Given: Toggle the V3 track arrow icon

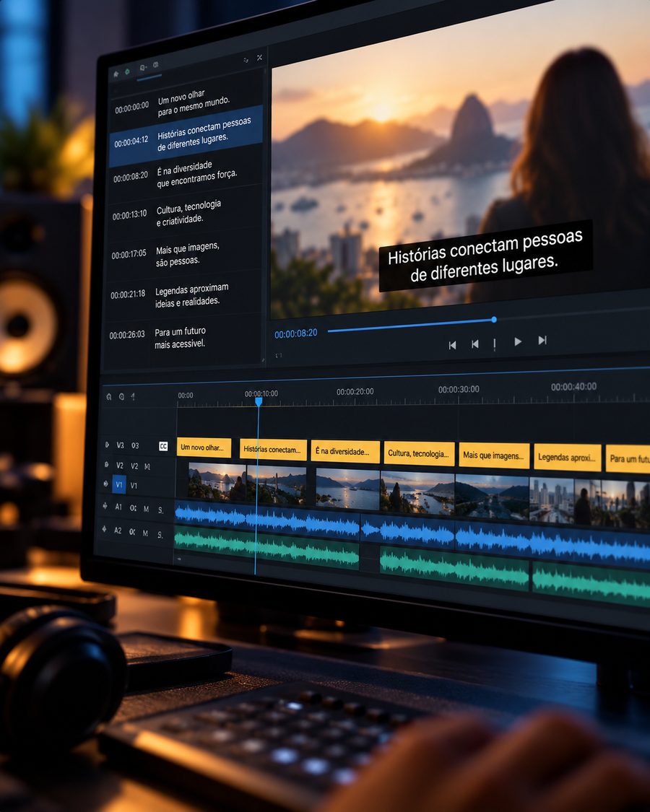Looking at the screenshot, I should click(x=107, y=445).
